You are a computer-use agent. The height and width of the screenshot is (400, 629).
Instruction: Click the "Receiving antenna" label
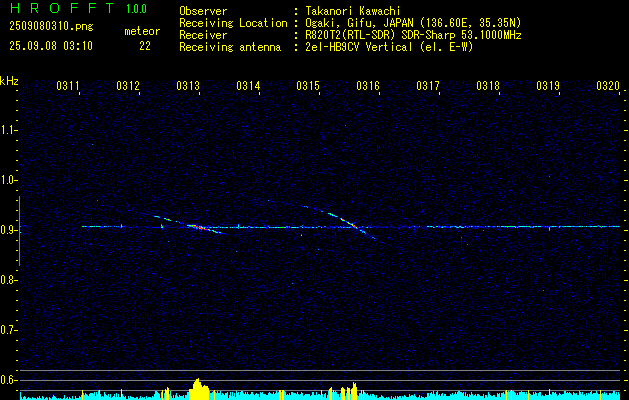pos(230,47)
